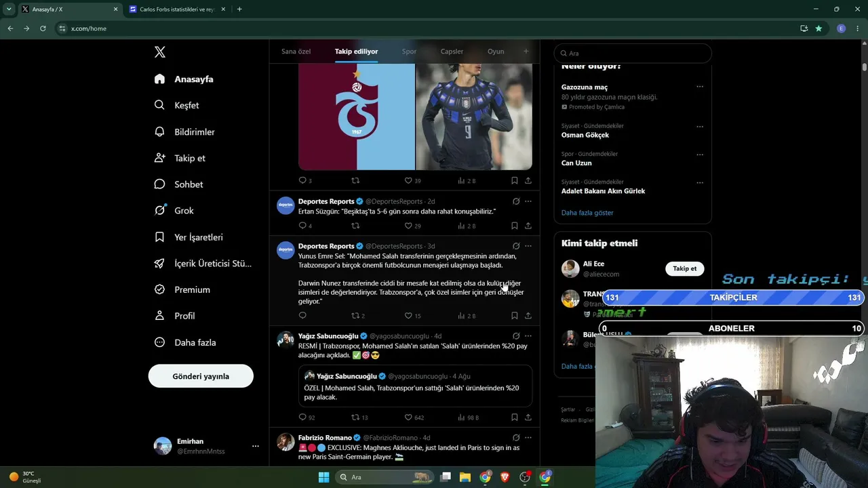This screenshot has width=868, height=488.
Task: Open Yer İşaretleri bookmarks page
Action: 189,237
